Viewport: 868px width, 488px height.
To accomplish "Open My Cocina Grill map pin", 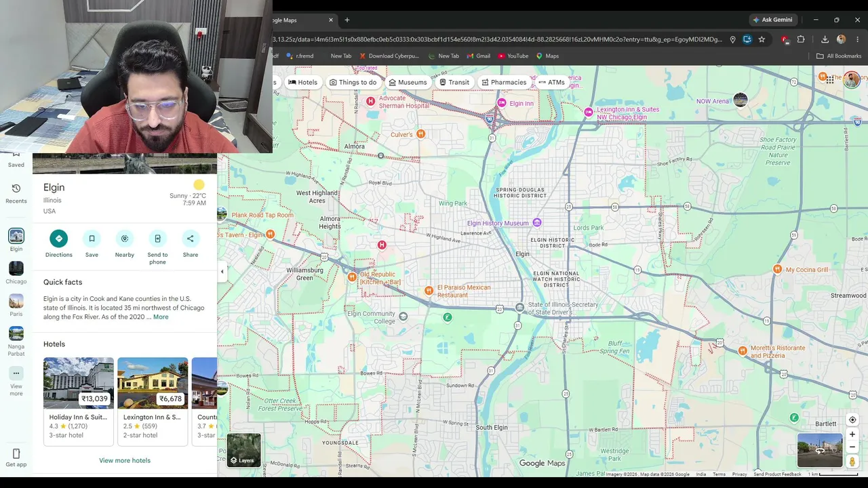I will click(778, 269).
